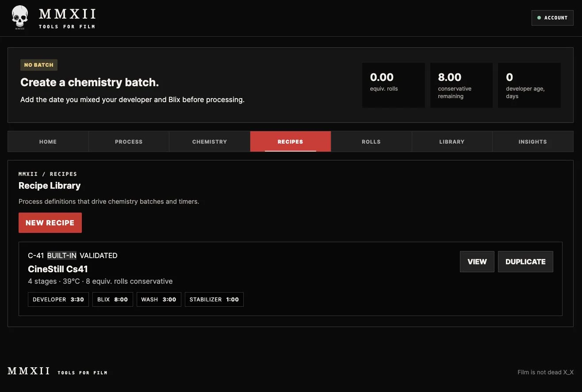
Task: Click the Wash 3:00 stage chip
Action: 159,299
